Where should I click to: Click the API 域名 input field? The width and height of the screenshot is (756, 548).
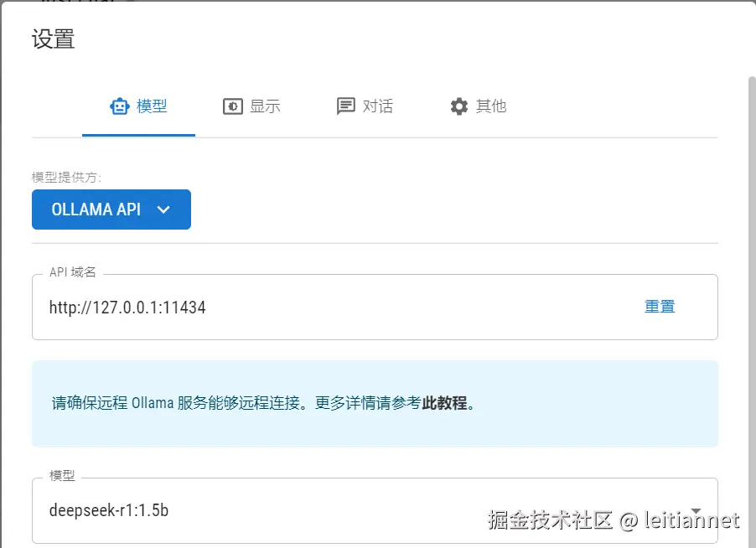[x=375, y=307]
